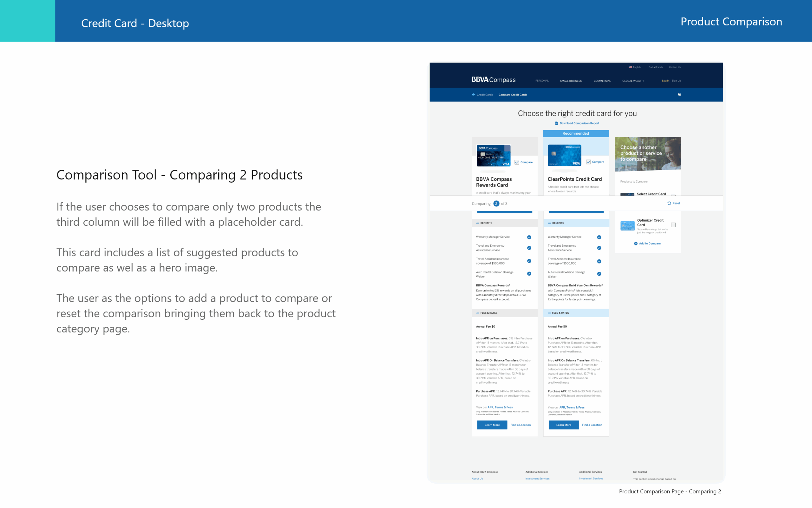Click Find a Location under Rewards Card
Screen dimensions: 812x508
point(521,425)
